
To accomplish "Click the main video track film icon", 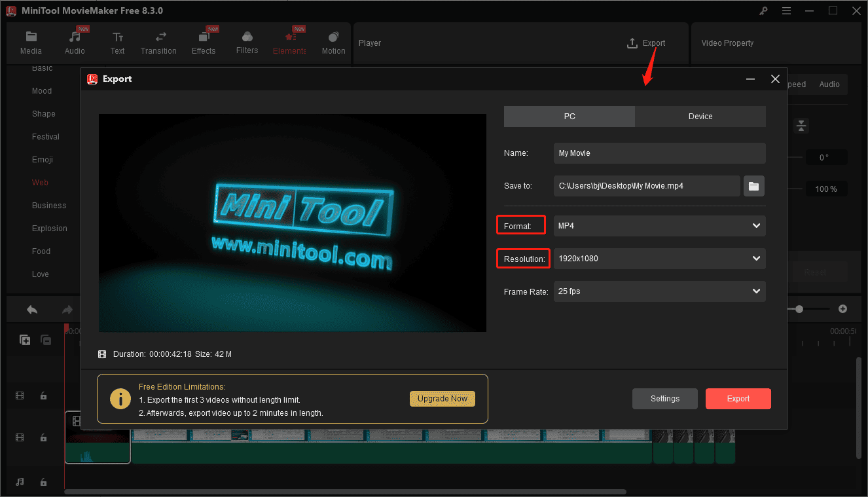I will click(20, 437).
